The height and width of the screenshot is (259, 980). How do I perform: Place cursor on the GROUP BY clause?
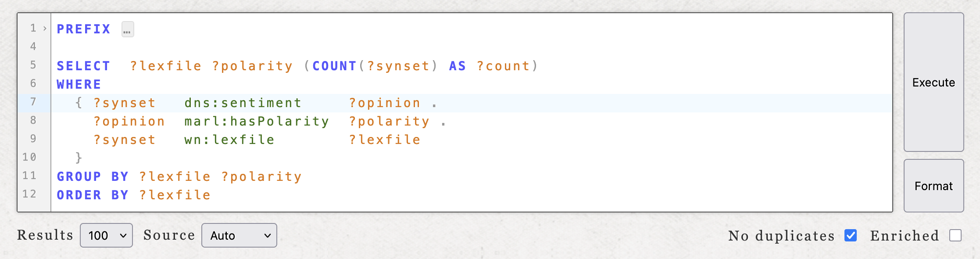coord(93,176)
